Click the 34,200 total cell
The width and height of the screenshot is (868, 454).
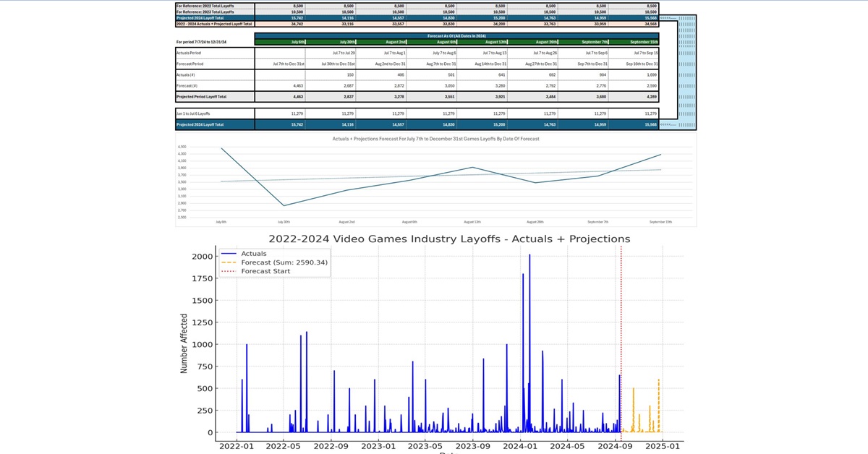498,24
